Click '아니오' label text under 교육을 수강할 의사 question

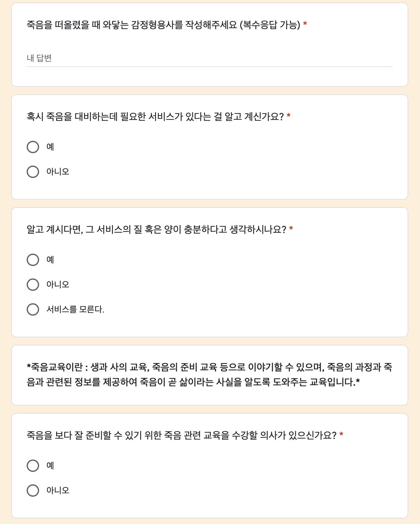[58, 491]
